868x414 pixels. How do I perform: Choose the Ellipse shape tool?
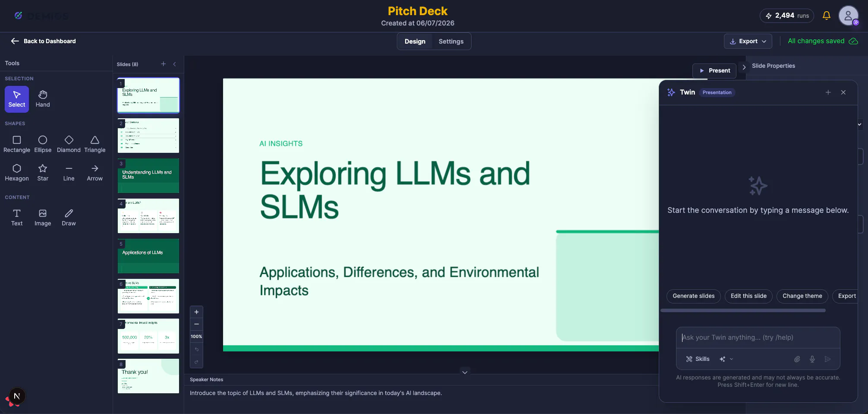click(x=43, y=144)
